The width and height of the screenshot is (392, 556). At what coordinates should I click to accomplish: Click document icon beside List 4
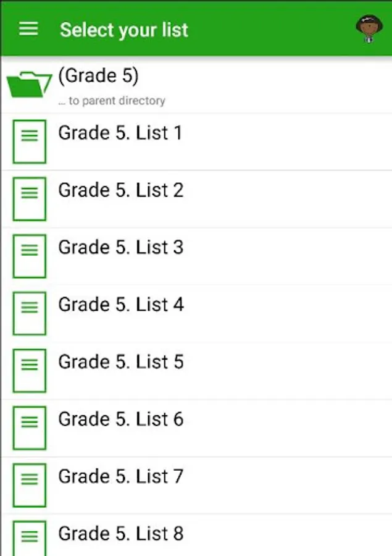pos(30,313)
